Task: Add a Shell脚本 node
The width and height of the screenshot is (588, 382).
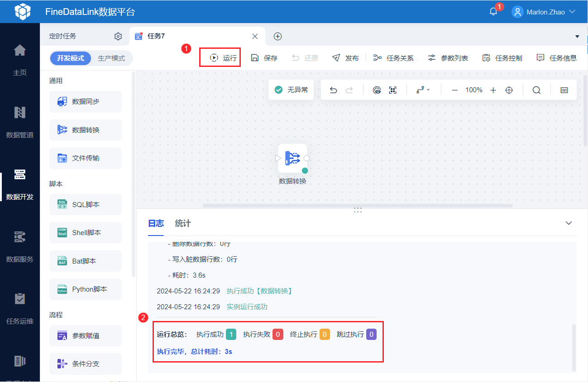Action: coord(86,233)
